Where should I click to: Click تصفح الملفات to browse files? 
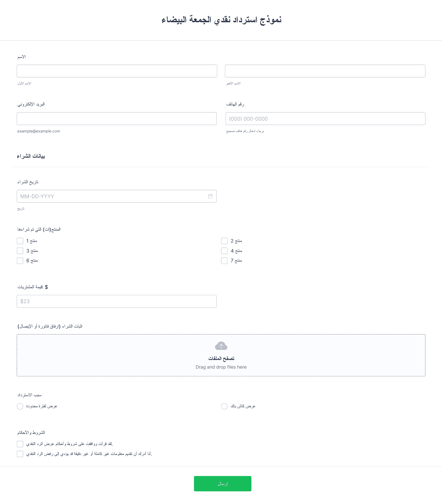click(x=221, y=358)
